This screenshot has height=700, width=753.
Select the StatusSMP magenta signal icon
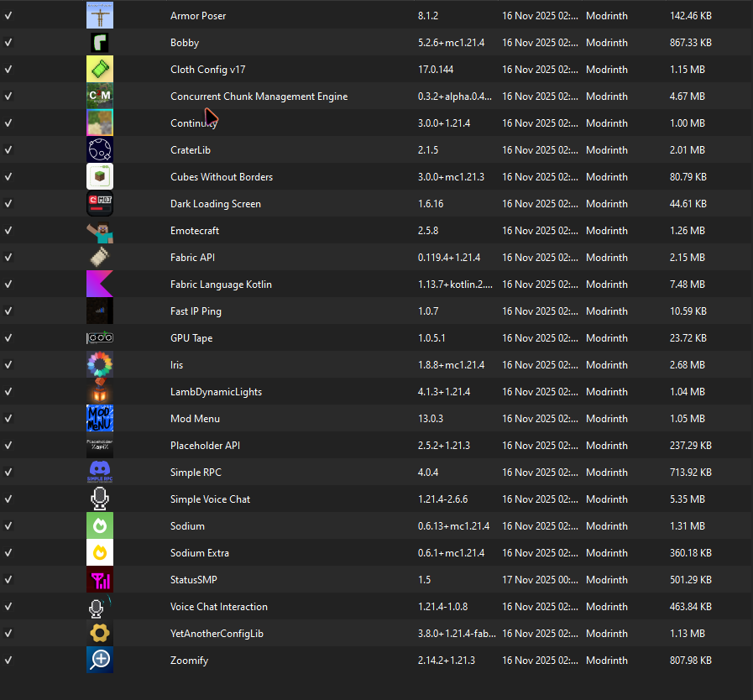[x=100, y=579]
